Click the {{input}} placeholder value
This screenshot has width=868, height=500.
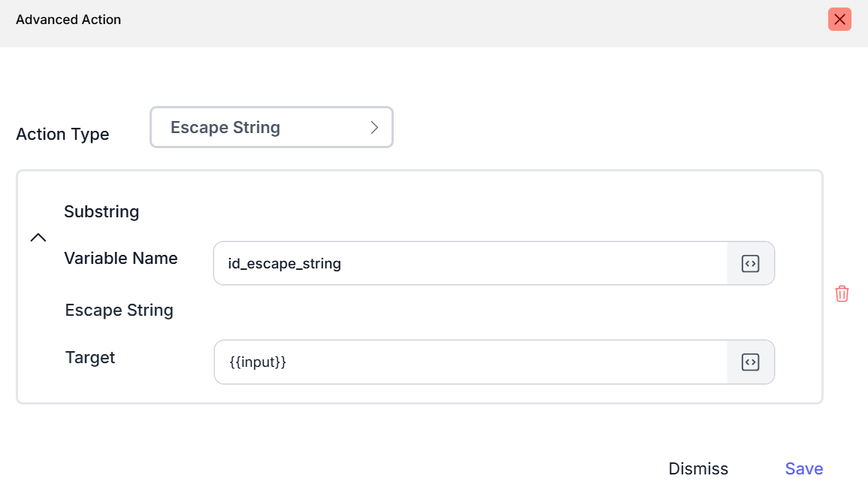[258, 362]
